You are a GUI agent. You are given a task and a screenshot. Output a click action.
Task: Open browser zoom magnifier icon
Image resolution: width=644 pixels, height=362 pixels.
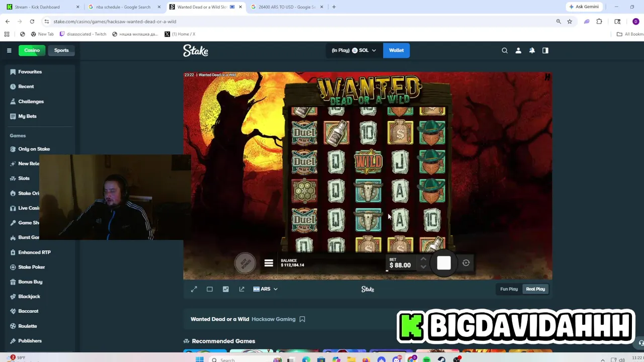pyautogui.click(x=558, y=22)
